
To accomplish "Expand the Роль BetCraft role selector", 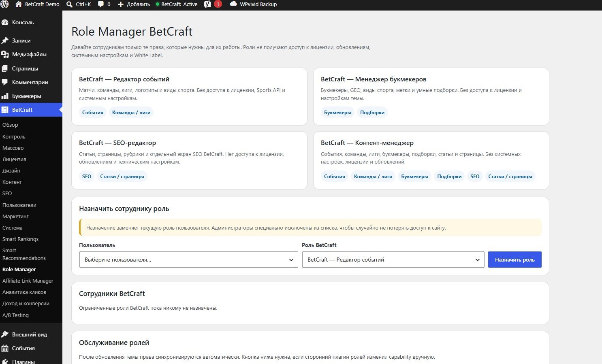I will [393, 260].
